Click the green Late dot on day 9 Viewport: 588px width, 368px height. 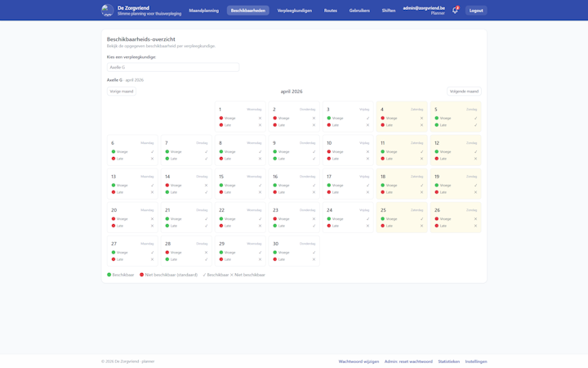275,159
